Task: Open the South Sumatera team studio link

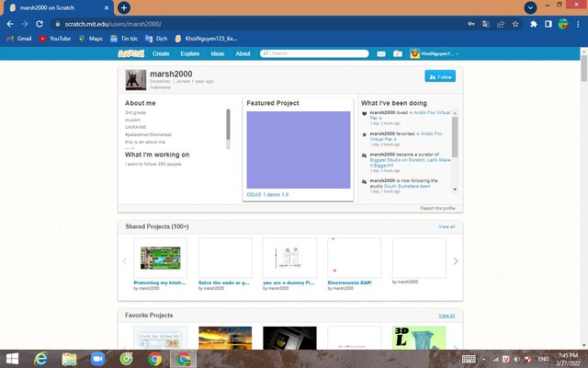Action: (407, 186)
